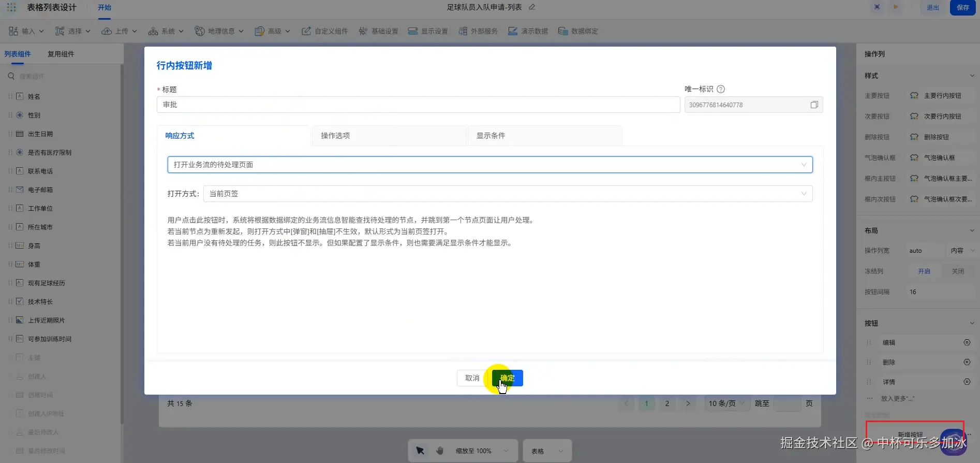Click the 退出 exit button
Image resolution: width=980 pixels, height=463 pixels.
pos(933,7)
